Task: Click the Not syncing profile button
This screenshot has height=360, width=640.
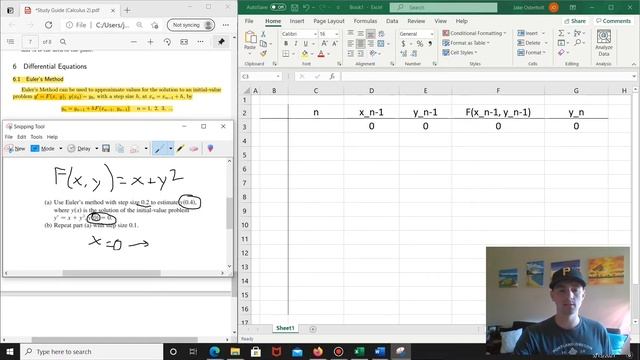Action: (x=191, y=25)
